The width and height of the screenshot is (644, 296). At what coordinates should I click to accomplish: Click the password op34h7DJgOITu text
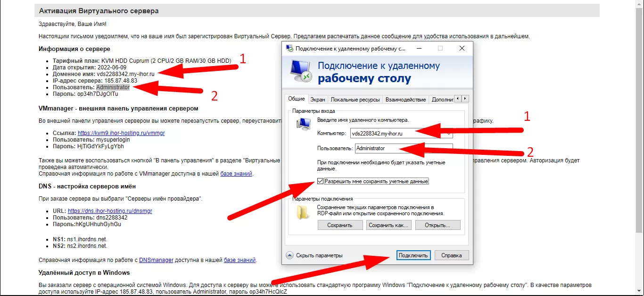click(x=98, y=94)
